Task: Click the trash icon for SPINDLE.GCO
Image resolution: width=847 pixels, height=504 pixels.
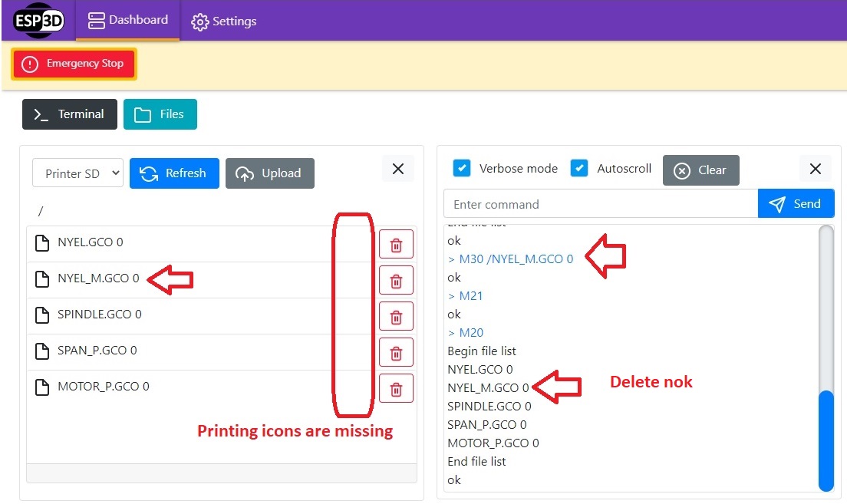Action: tap(396, 315)
